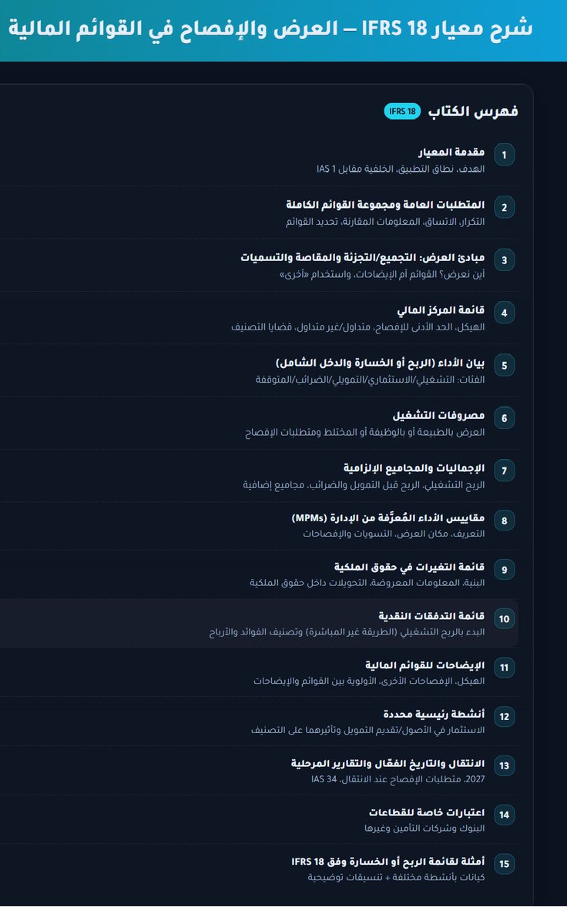Select highlighted chapter 10 قائمة التدفقات النقدية

click(431, 616)
